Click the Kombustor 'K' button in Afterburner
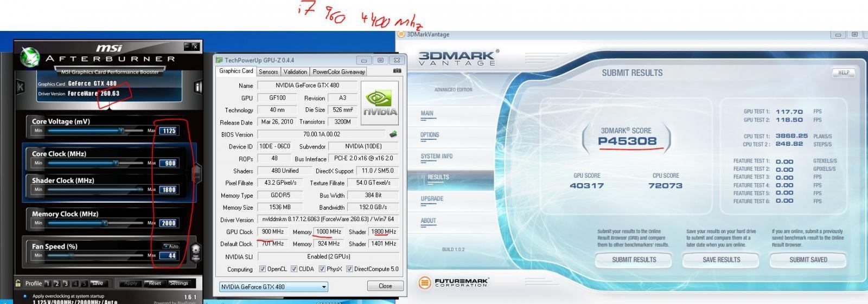Viewport: 868px width, 304px height. point(21,86)
